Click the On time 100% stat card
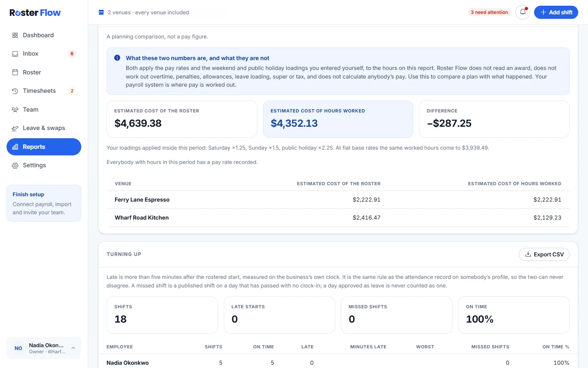This screenshot has width=588, height=368. pos(514,315)
